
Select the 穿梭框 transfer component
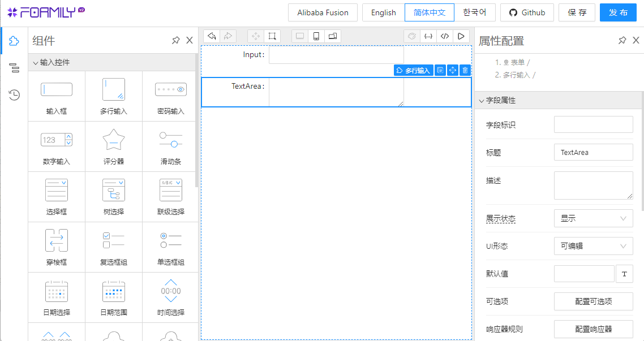point(57,248)
